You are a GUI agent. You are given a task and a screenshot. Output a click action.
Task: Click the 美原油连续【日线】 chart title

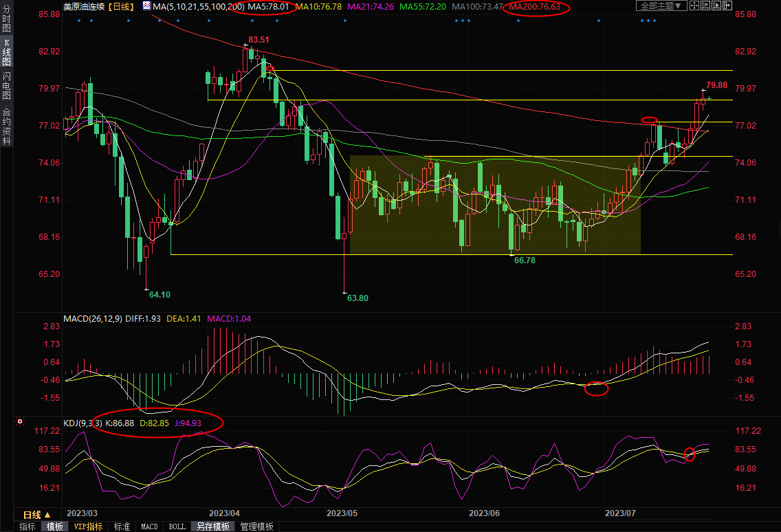99,6
